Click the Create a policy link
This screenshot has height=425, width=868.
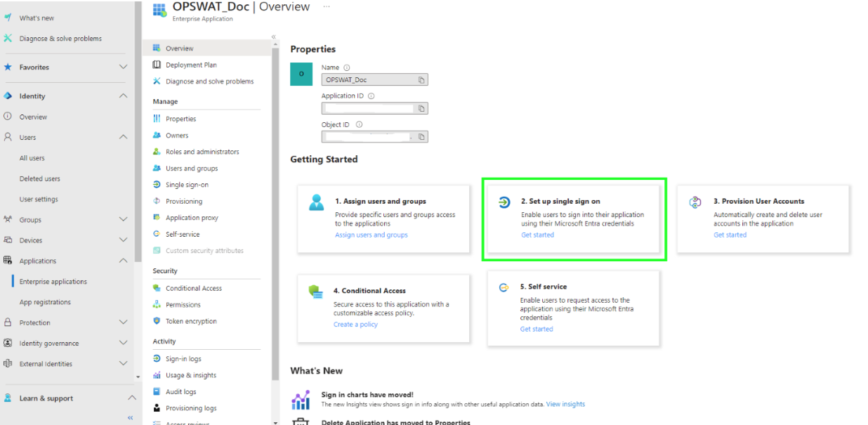point(355,325)
